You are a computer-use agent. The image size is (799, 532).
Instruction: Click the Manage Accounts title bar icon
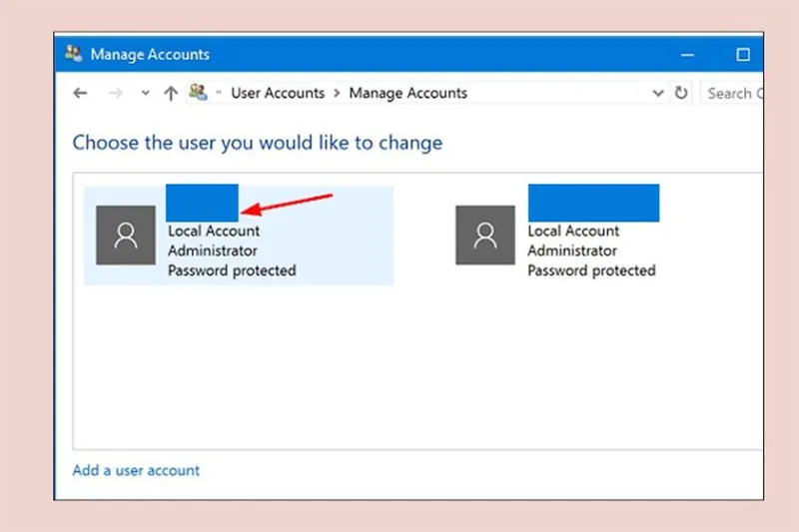pyautogui.click(x=73, y=54)
